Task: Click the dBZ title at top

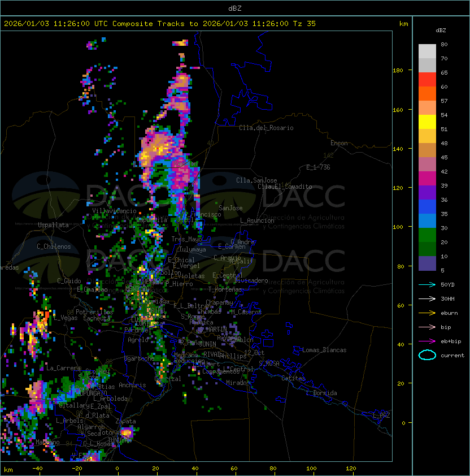Action: point(235,8)
